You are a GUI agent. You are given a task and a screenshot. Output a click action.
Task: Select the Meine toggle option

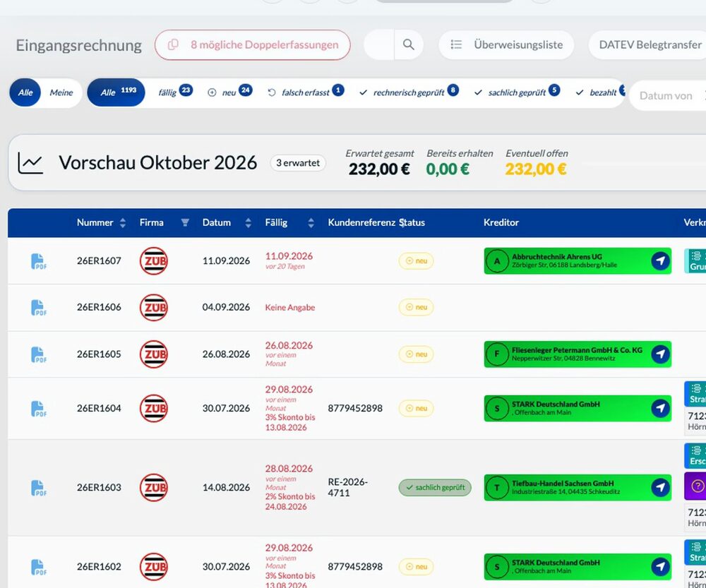[61, 92]
